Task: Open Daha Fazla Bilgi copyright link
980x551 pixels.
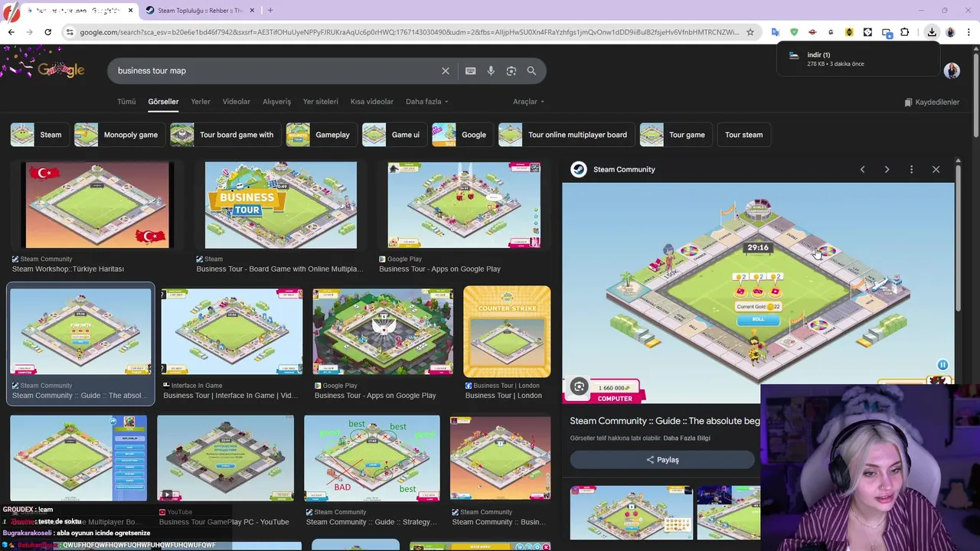Action: (687, 439)
